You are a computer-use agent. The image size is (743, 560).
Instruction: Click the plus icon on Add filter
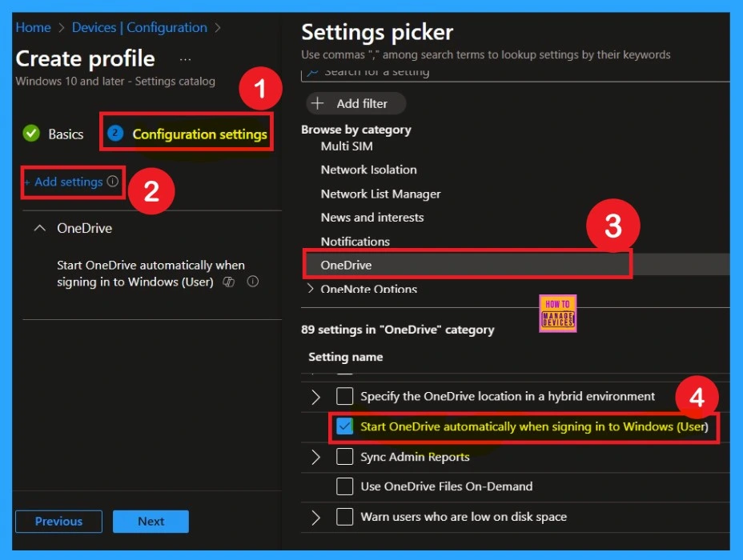point(318,103)
